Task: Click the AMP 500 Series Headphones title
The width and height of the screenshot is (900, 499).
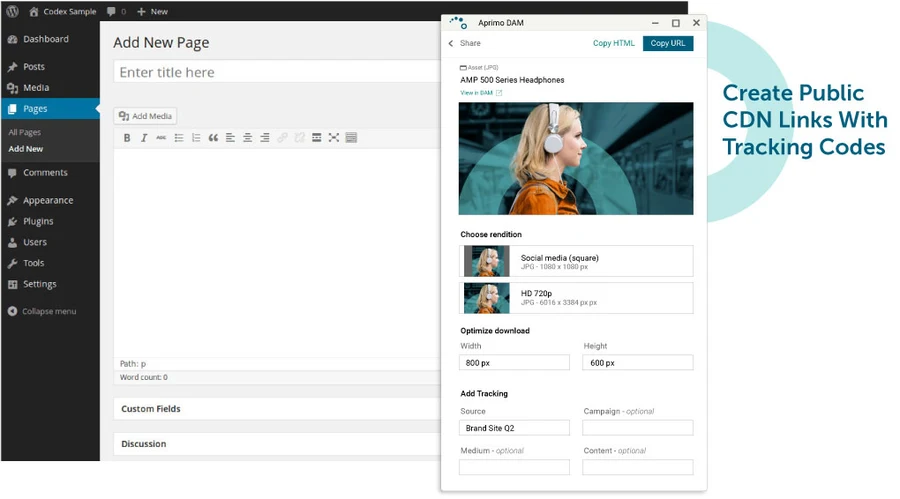Action: coord(512,80)
